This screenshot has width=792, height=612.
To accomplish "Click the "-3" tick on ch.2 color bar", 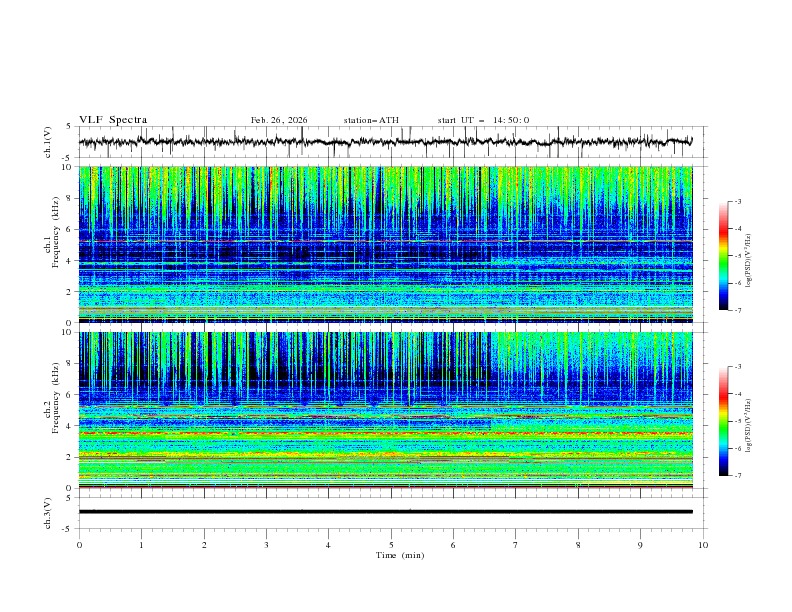I will (x=738, y=367).
